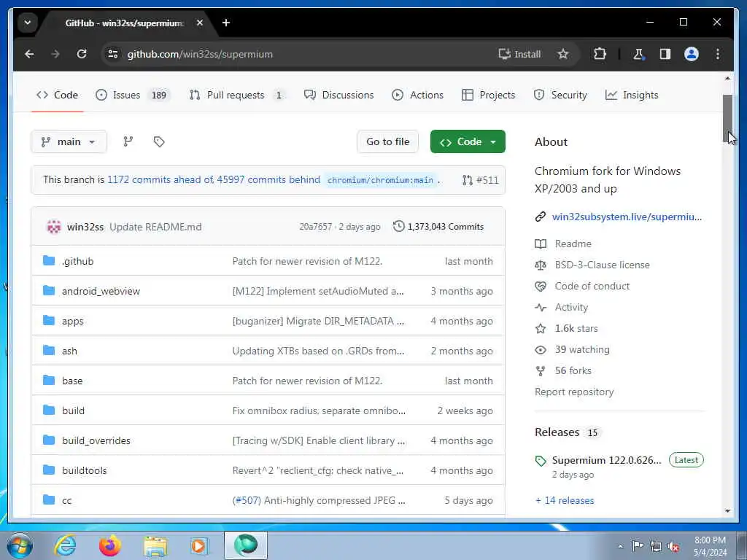Open the Security tab
This screenshot has width=747, height=560.
560,96
